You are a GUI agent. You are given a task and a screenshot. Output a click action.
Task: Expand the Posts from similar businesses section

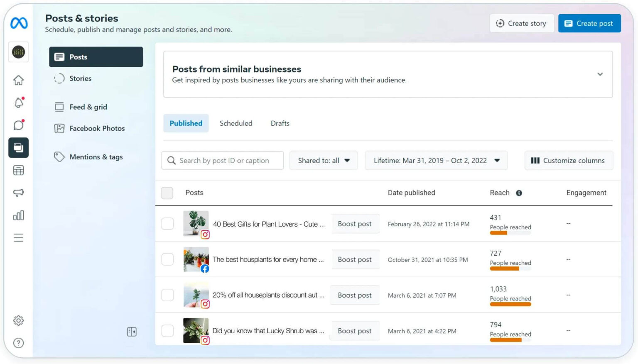600,74
